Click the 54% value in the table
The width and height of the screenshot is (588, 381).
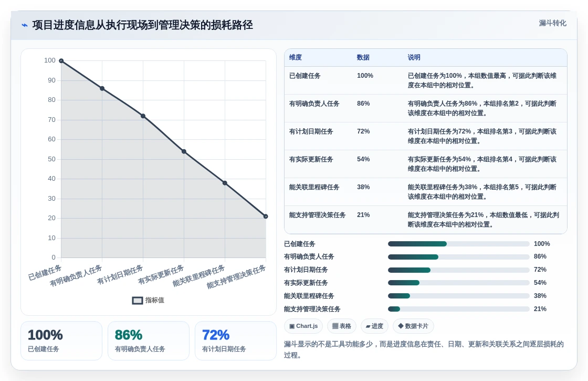tap(363, 159)
